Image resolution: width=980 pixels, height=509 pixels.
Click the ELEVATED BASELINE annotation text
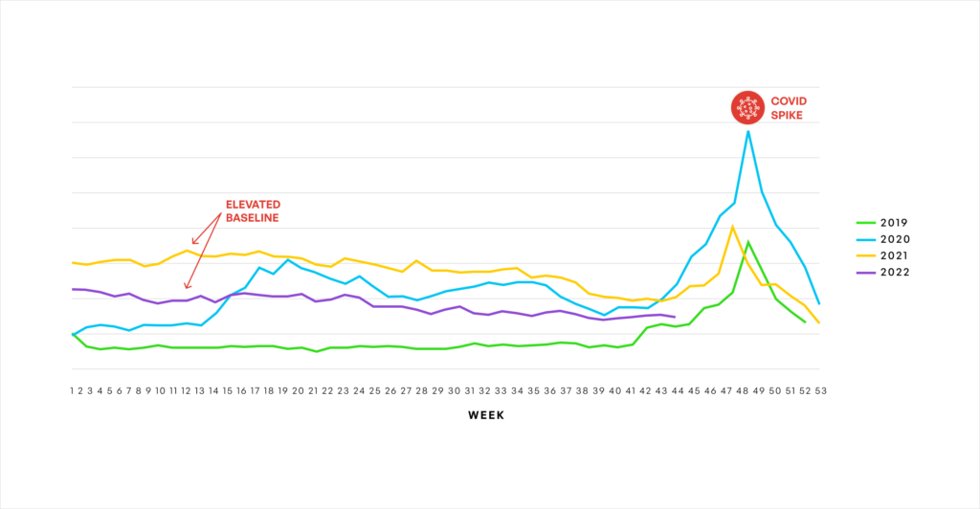tap(253, 211)
